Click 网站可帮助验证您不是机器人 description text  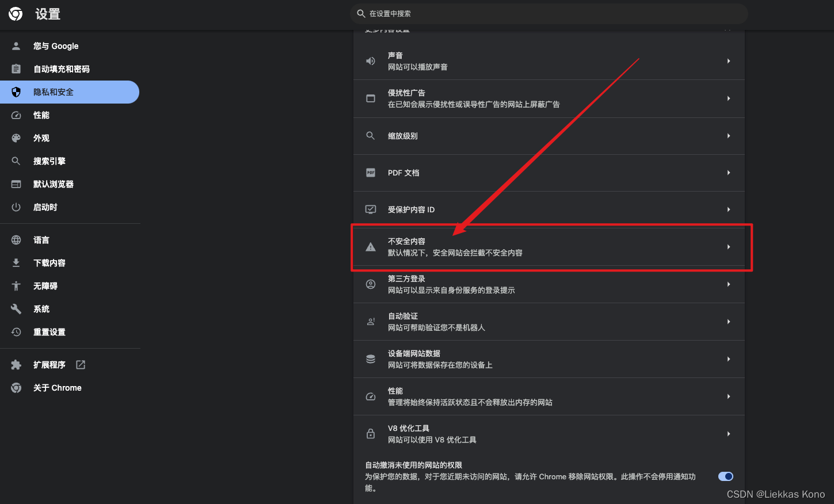pyautogui.click(x=436, y=327)
